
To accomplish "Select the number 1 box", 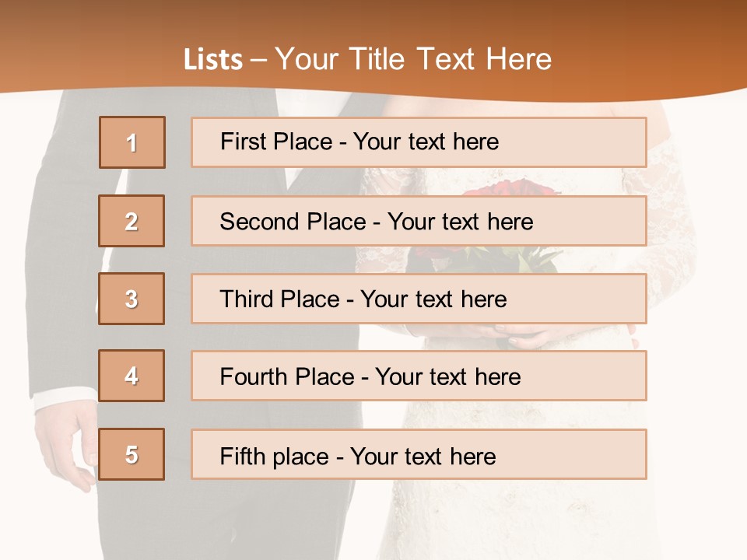I will 132,142.
